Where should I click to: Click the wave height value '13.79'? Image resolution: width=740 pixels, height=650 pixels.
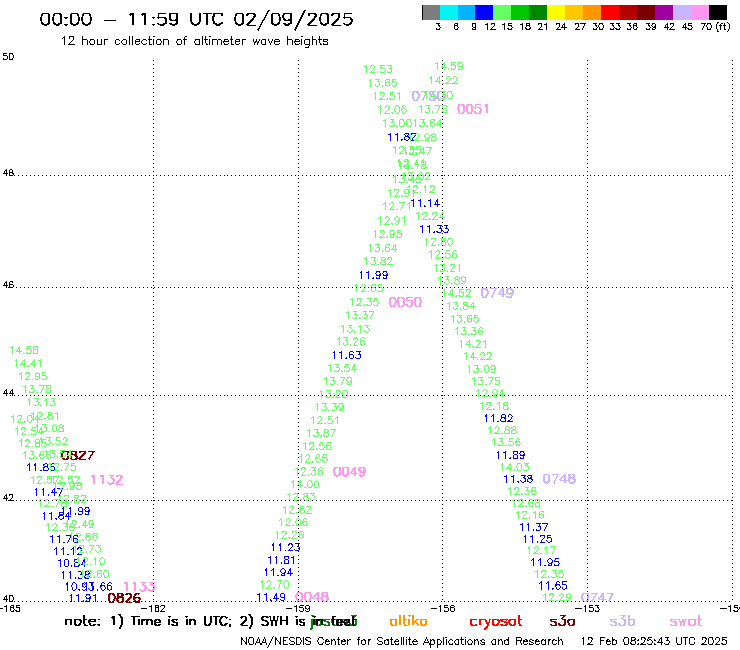click(x=338, y=381)
